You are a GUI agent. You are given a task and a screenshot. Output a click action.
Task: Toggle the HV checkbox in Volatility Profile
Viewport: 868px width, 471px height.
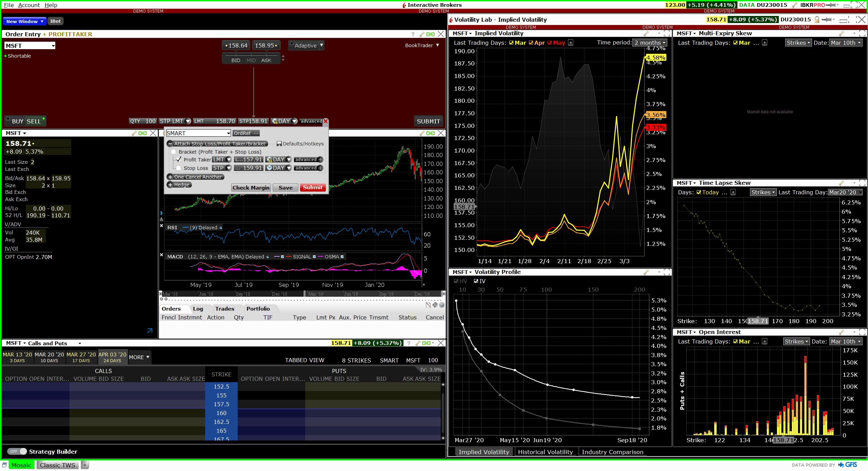(x=456, y=281)
